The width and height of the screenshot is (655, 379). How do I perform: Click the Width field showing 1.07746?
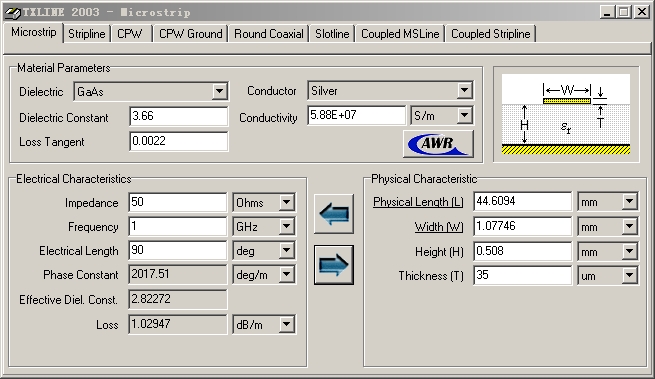[x=522, y=226]
